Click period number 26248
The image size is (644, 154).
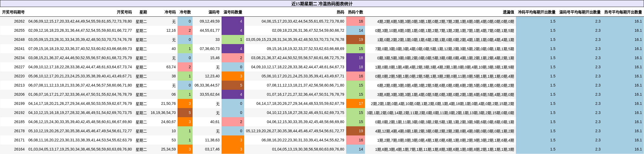(x=19, y=40)
